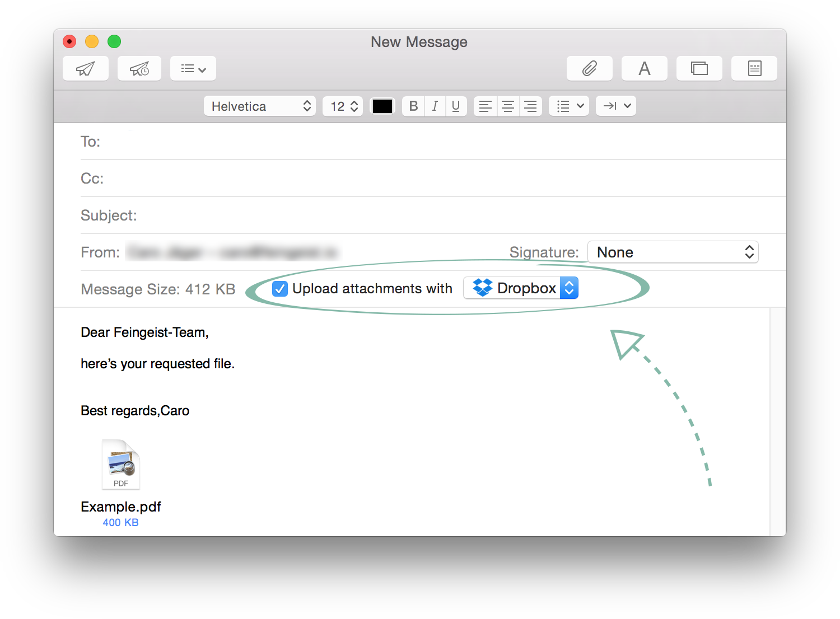Open the Helvetica font family dropdown
The height and width of the screenshot is (619, 840).
pyautogui.click(x=260, y=106)
